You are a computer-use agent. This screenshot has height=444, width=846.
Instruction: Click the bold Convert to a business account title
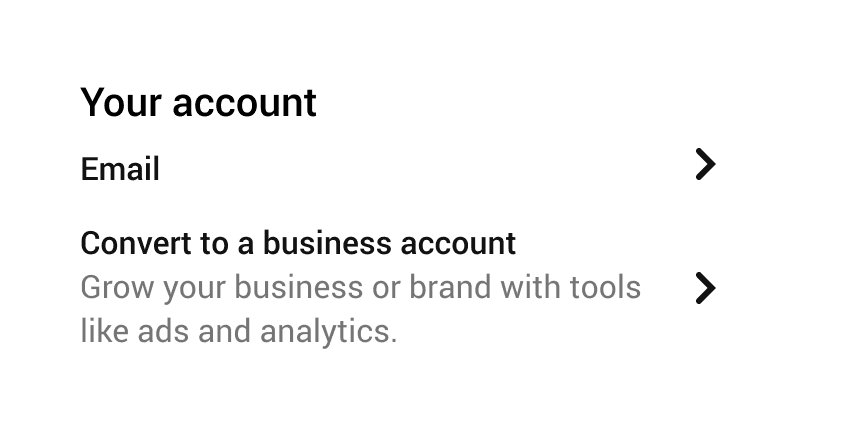[x=298, y=243]
